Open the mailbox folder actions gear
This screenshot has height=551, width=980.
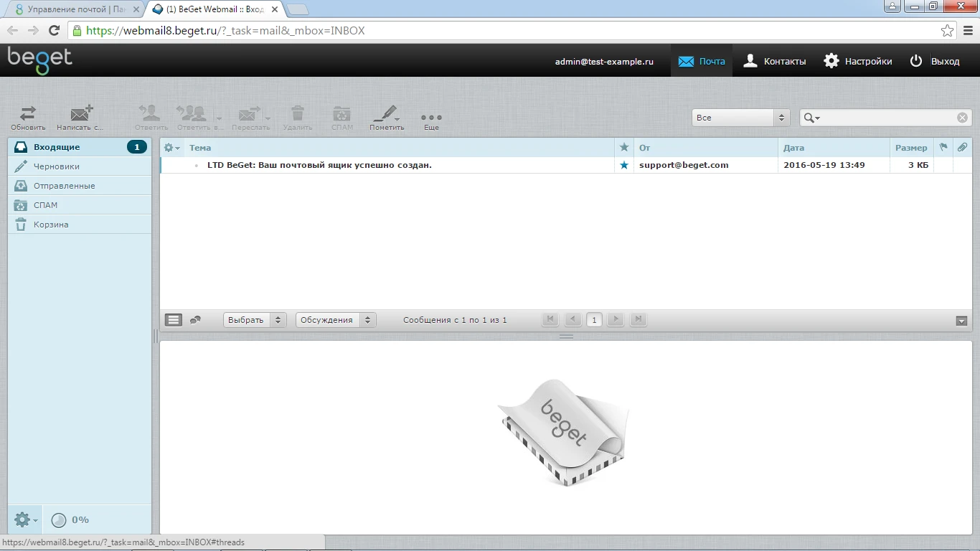(x=25, y=519)
